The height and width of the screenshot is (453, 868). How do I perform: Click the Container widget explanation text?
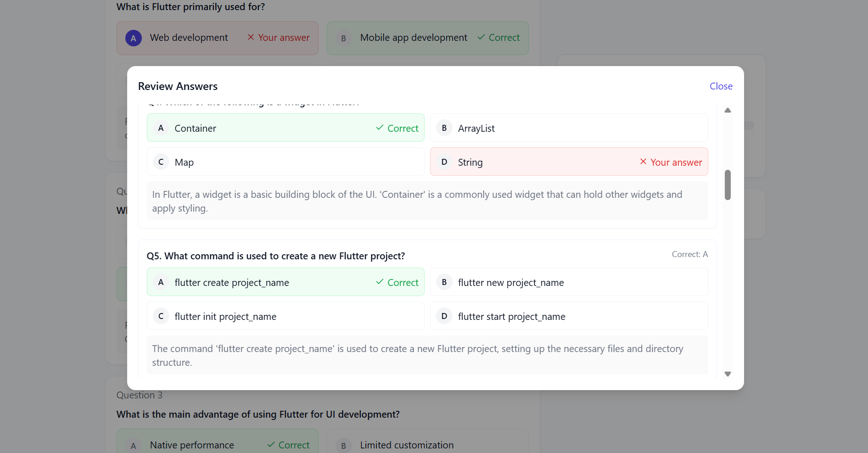click(x=427, y=201)
